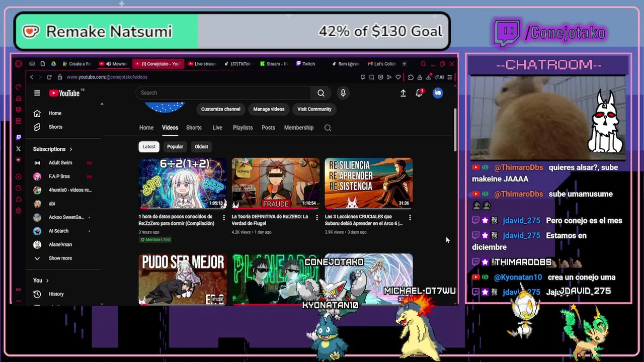Open the 'PUDO SER MEJOR' video thumbnail
Screen dimensions: 644x362
point(183,280)
